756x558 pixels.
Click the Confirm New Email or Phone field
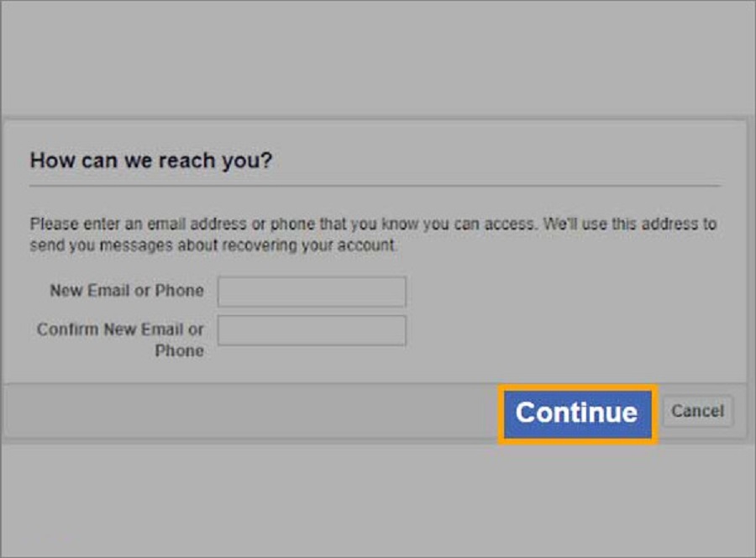pos(312,330)
